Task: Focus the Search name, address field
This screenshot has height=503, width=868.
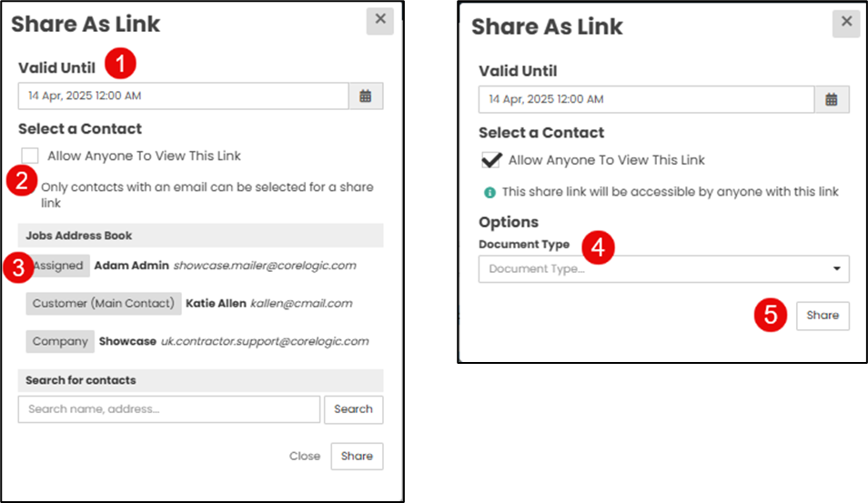Action: coord(169,409)
